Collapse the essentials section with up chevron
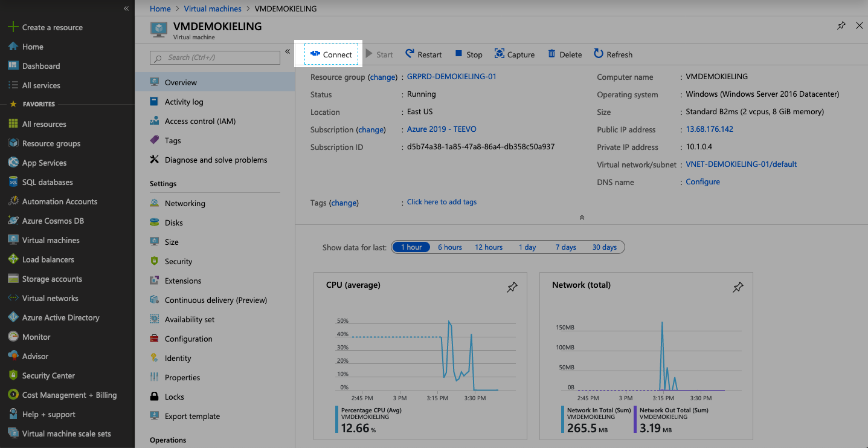Viewport: 868px width, 448px height. [x=582, y=217]
